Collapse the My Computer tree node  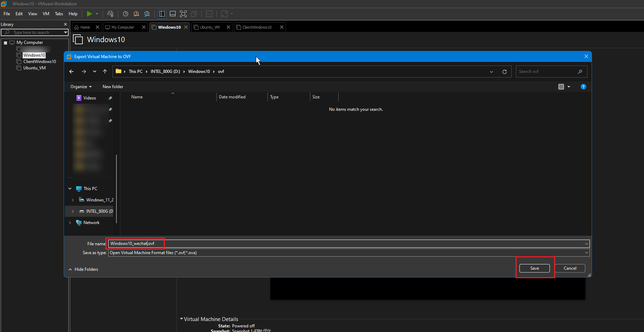5,43
